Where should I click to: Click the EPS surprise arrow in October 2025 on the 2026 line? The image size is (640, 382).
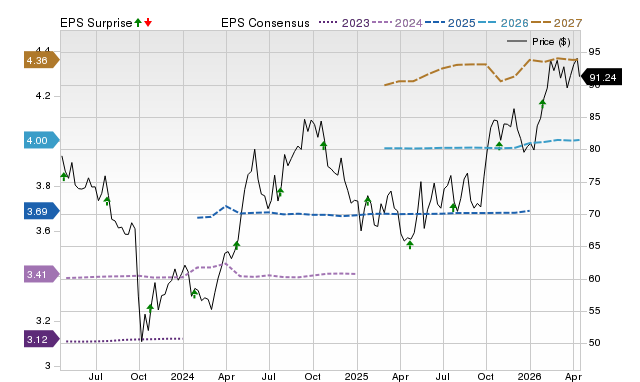click(499, 145)
